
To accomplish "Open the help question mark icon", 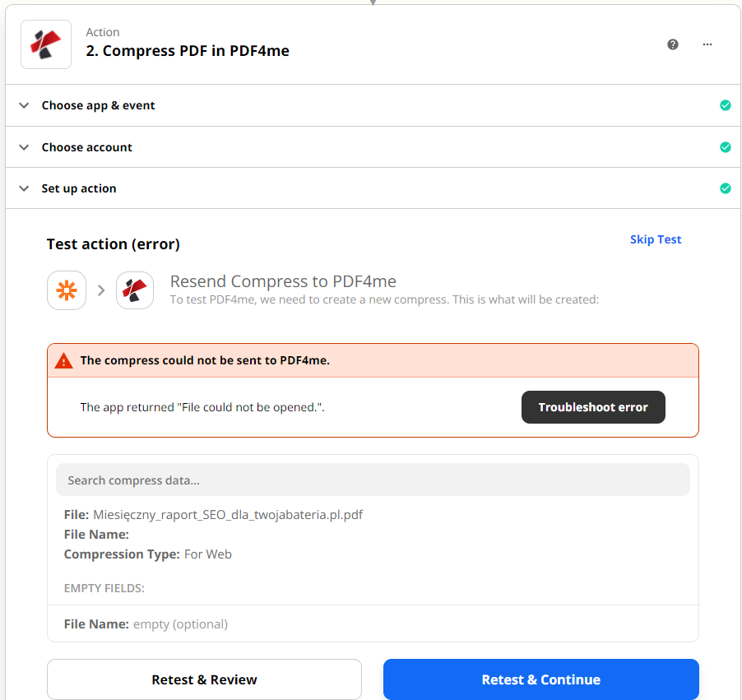I will (x=672, y=44).
